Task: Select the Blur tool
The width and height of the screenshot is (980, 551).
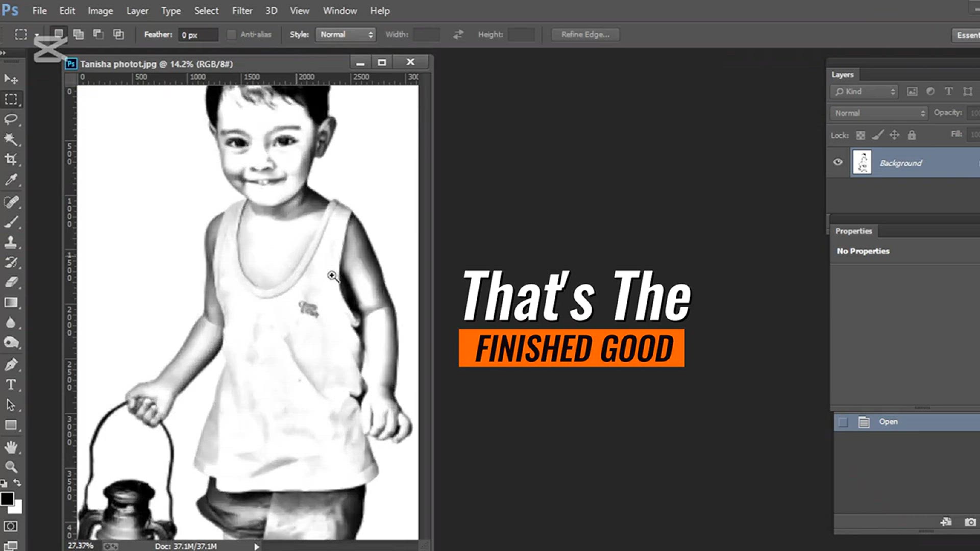Action: pyautogui.click(x=11, y=322)
